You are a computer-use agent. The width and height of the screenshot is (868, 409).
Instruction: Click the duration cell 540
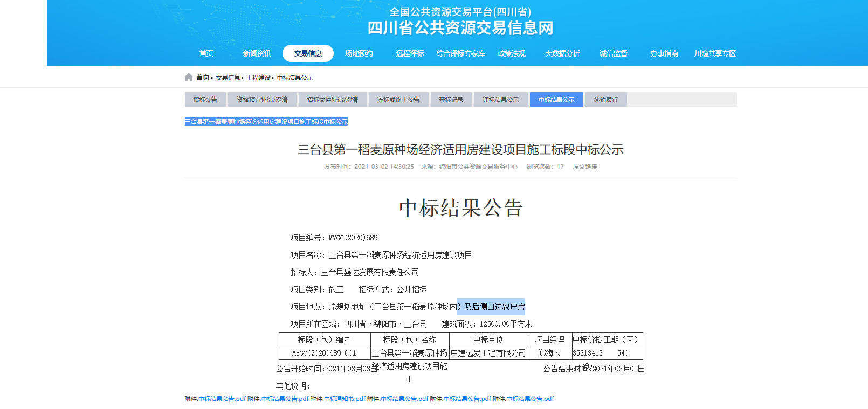[623, 353]
